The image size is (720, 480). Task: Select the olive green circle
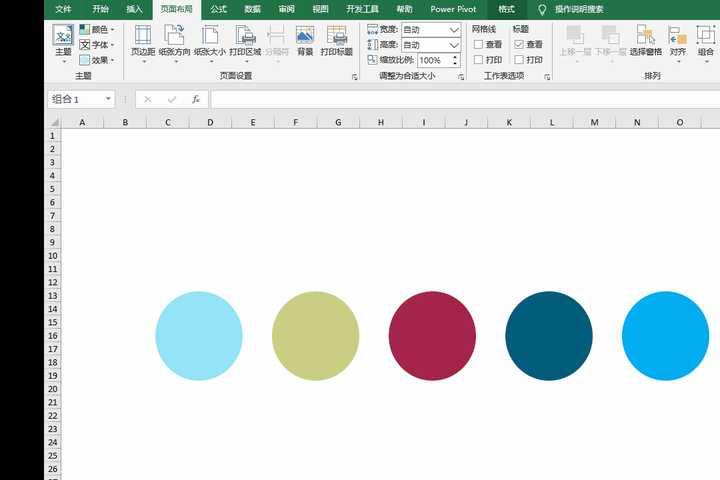pyautogui.click(x=315, y=336)
